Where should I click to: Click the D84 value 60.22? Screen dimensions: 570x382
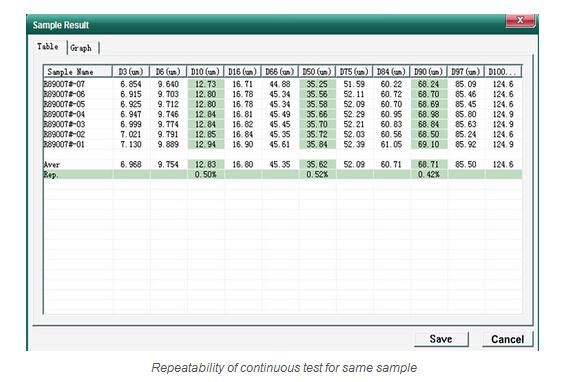point(391,84)
